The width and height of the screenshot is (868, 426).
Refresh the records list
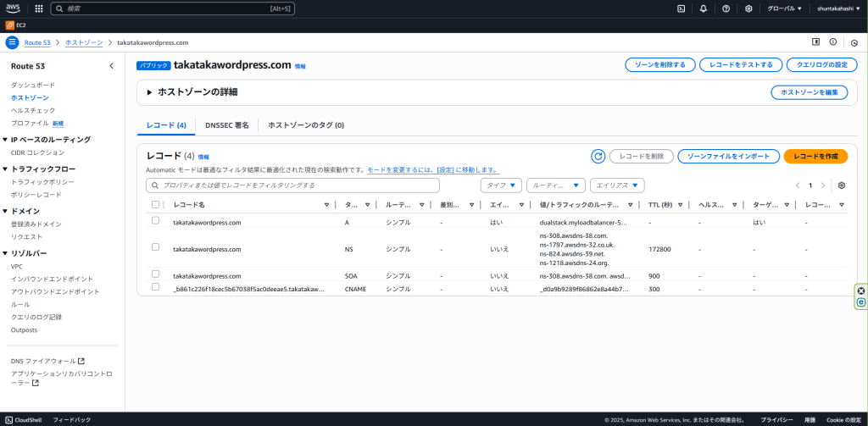598,157
